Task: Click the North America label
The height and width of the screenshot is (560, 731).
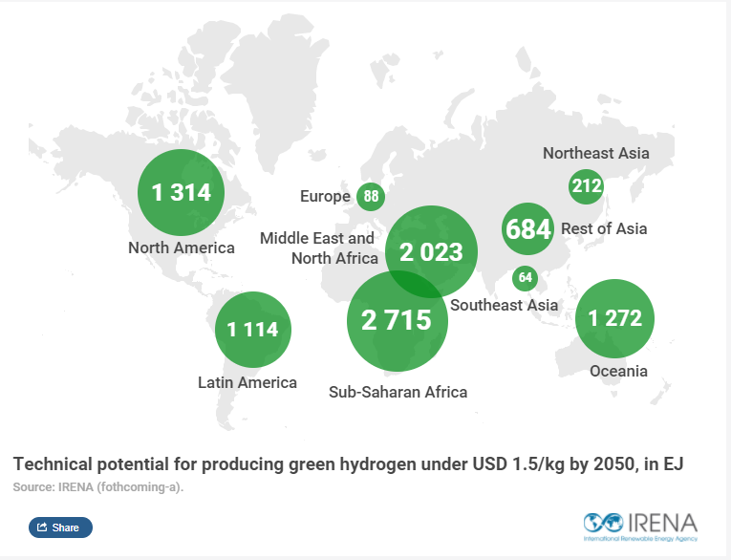Action: pos(182,248)
